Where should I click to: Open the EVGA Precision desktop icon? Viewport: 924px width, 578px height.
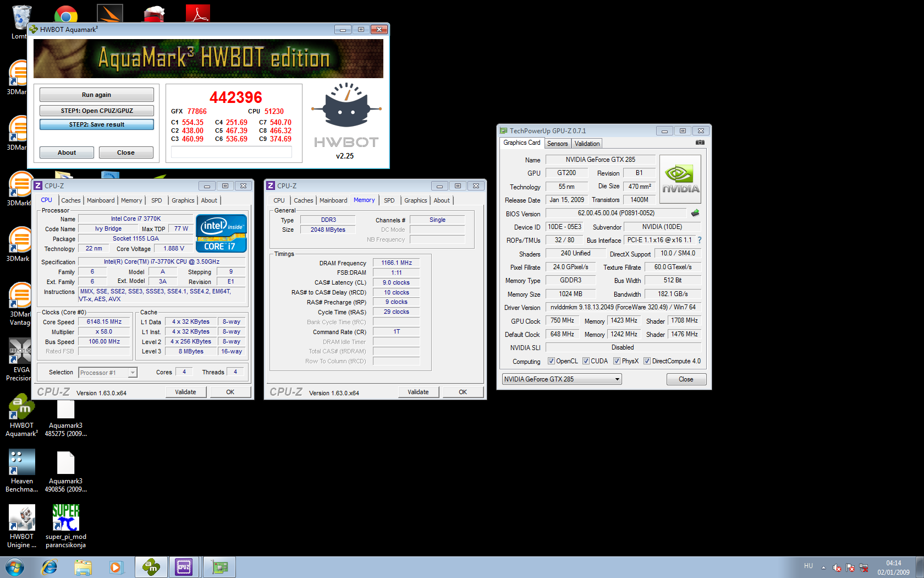click(20, 359)
